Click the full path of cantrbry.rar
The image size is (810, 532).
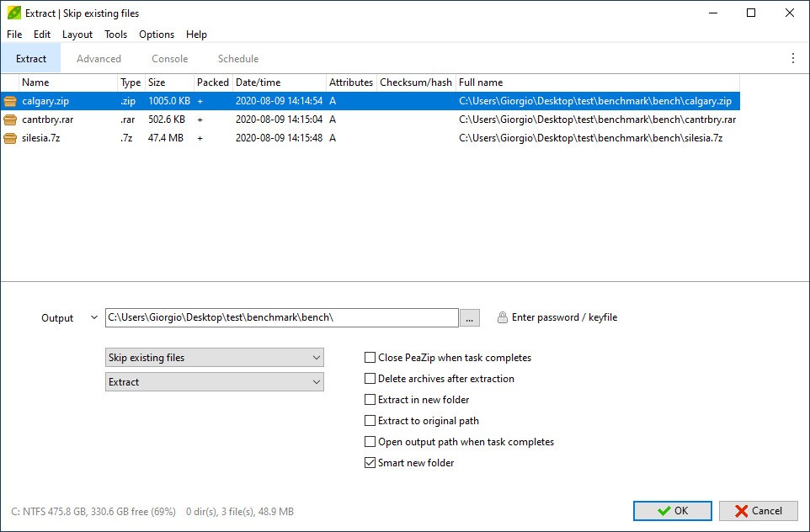pyautogui.click(x=597, y=120)
